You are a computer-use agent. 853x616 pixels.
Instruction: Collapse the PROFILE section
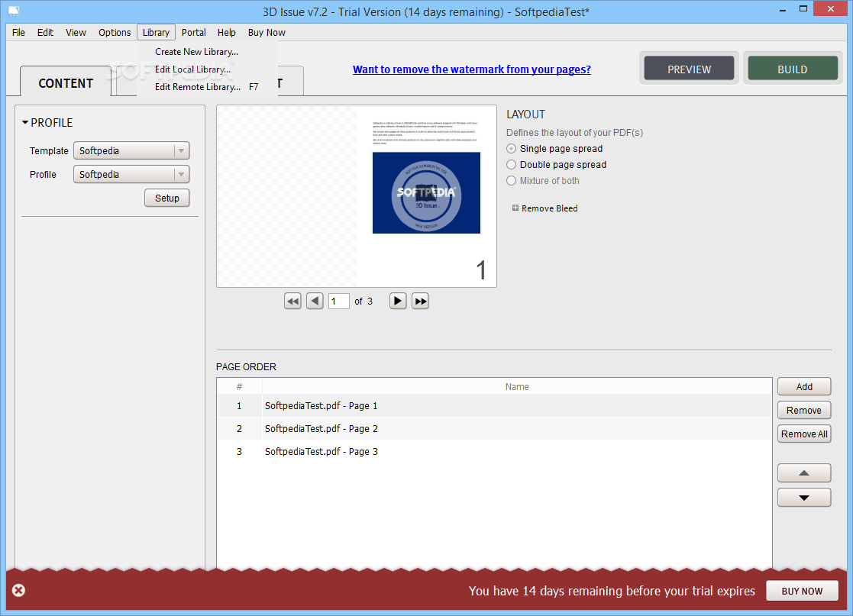pos(25,123)
